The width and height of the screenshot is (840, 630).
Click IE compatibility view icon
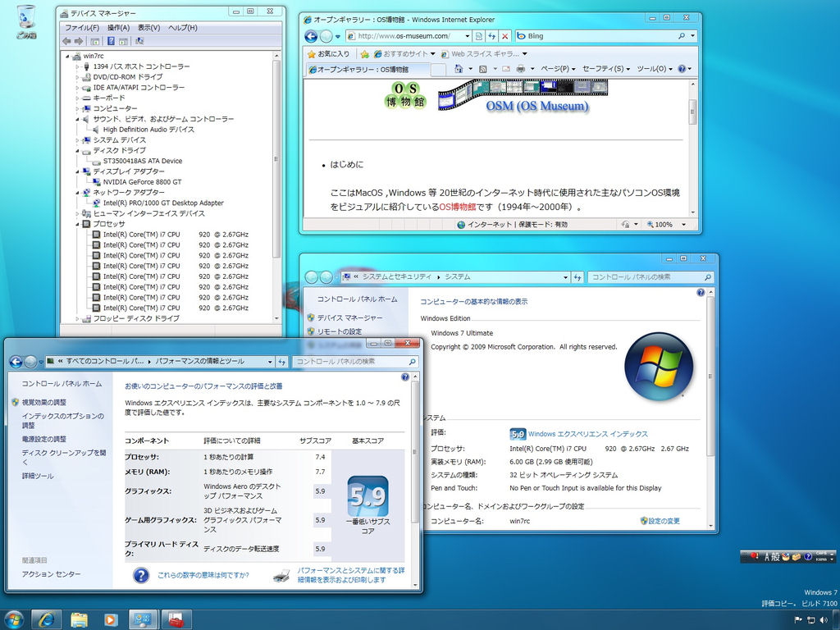click(479, 36)
